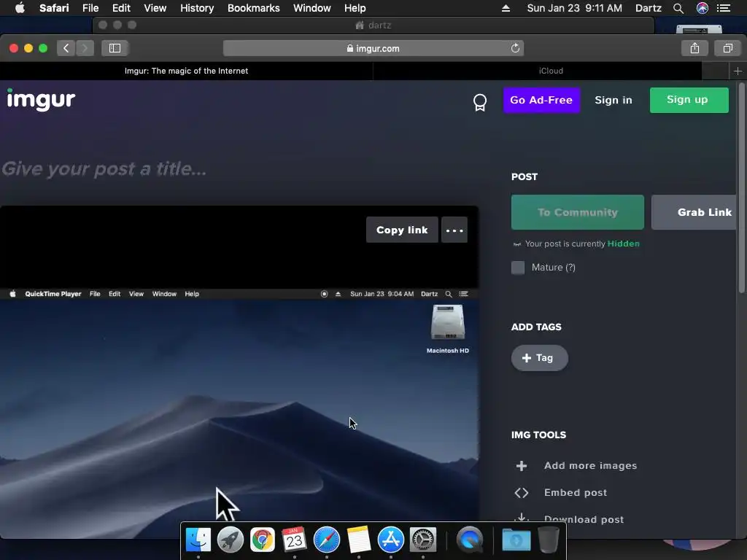Add a Tag with plus button
The image size is (747, 560).
pyautogui.click(x=539, y=357)
